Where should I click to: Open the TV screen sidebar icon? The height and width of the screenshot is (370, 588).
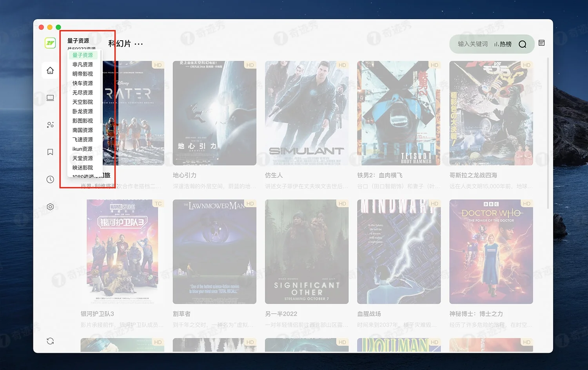(50, 98)
